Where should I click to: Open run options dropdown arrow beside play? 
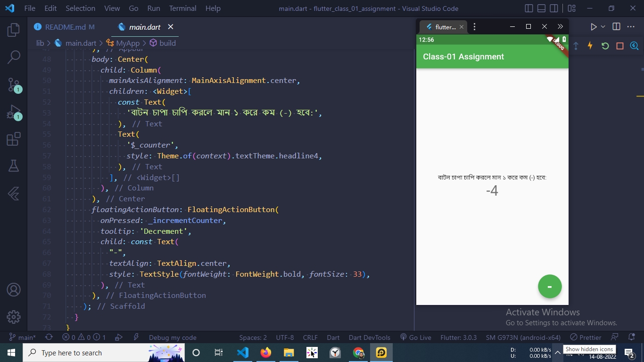[x=603, y=27]
